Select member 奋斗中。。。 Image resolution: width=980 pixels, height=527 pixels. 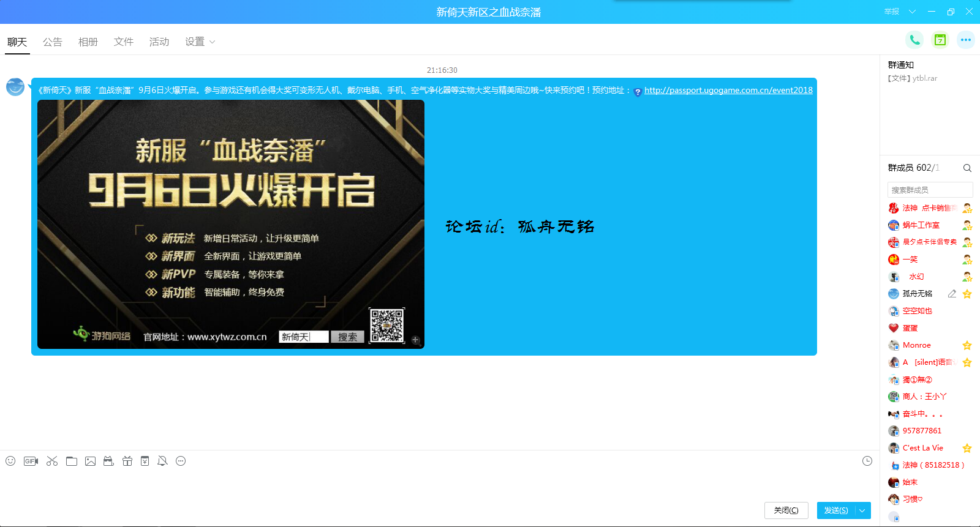click(x=930, y=414)
